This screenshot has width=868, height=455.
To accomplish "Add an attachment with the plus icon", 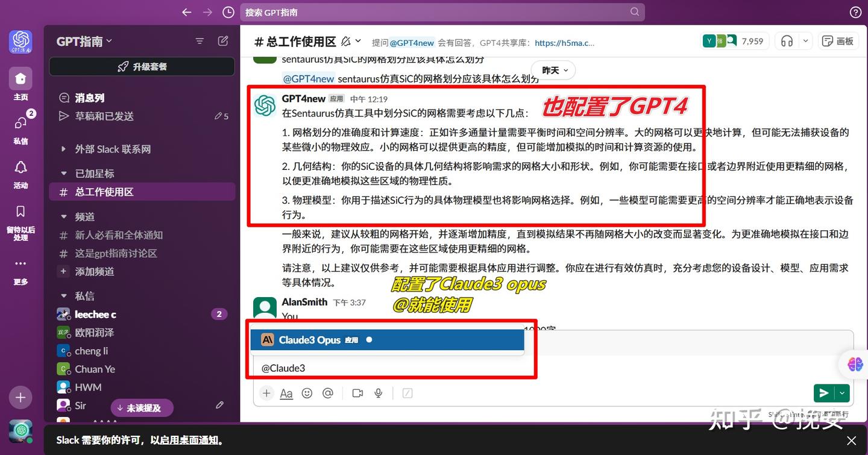I will 266,393.
